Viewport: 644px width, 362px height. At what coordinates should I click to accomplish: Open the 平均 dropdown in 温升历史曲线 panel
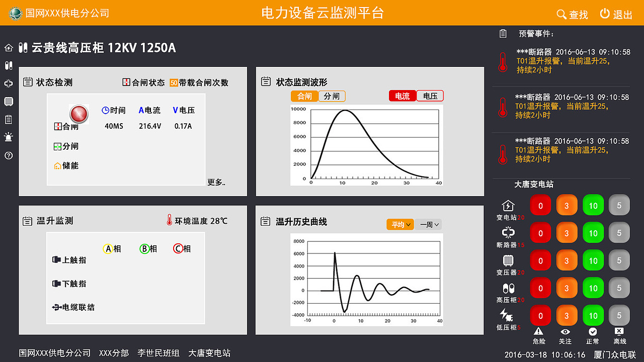coord(400,224)
